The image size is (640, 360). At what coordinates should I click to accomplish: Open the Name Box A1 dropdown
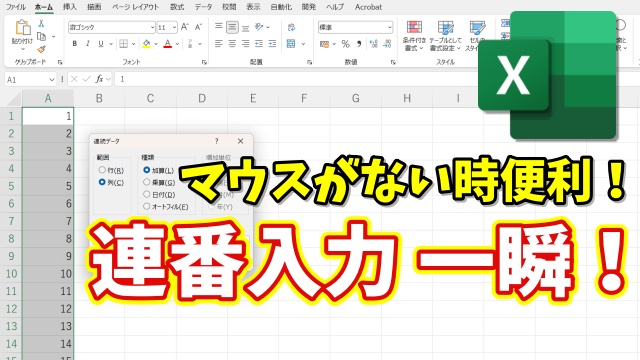52,80
